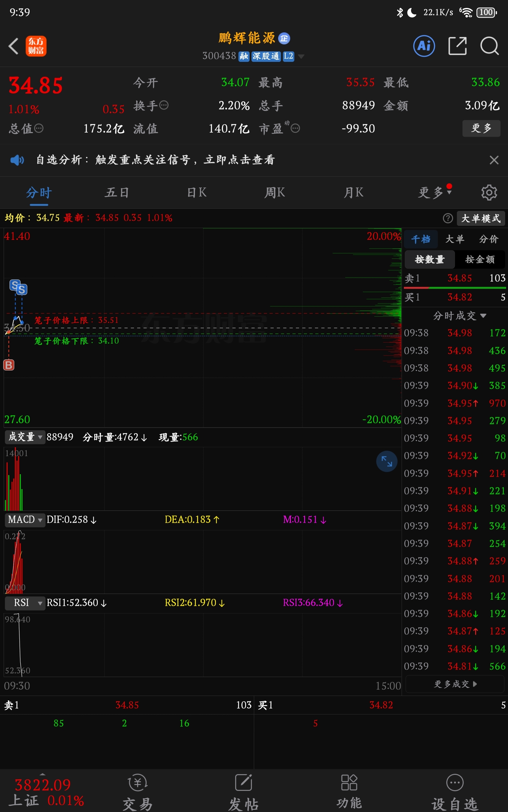The height and width of the screenshot is (812, 508).
Task: Select the 大单 tab
Action: point(455,239)
